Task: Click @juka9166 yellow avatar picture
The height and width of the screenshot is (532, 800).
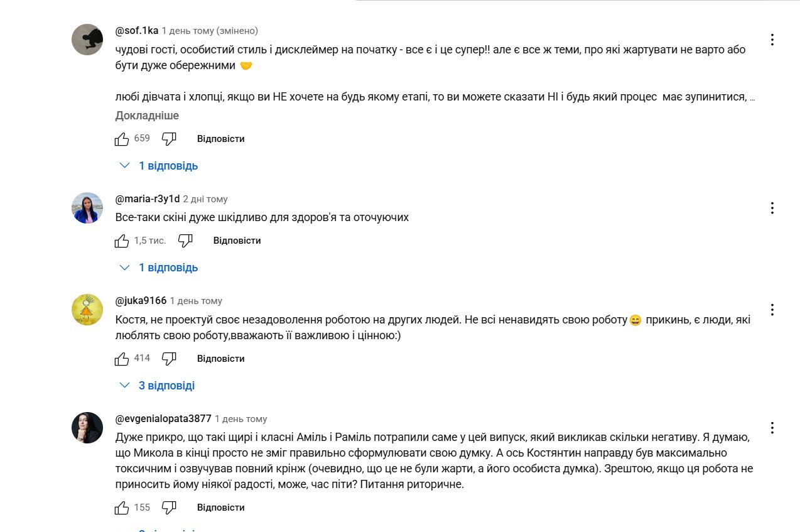Action: pyautogui.click(x=87, y=310)
